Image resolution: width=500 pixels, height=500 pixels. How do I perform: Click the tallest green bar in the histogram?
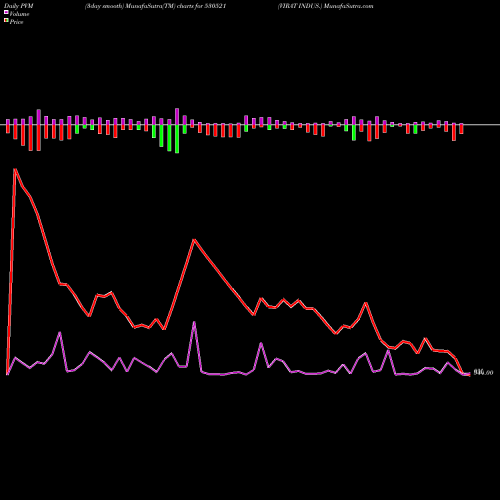pos(177,139)
